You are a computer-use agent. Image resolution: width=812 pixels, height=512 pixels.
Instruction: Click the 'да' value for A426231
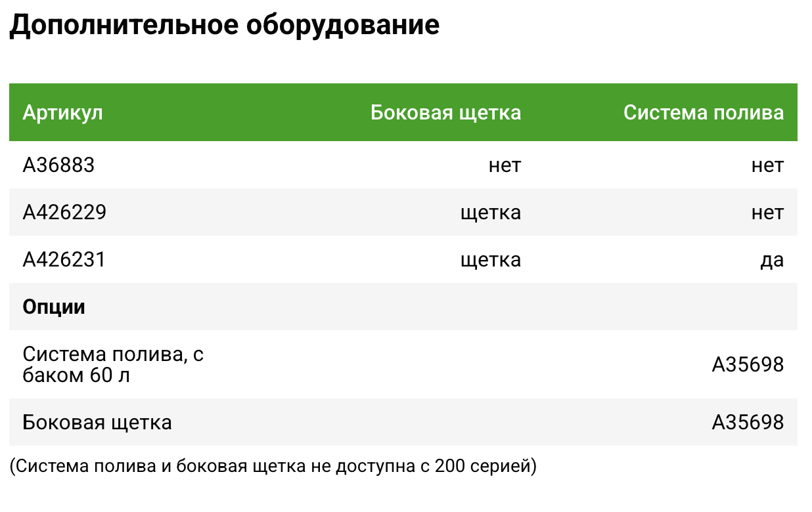pyautogui.click(x=772, y=260)
